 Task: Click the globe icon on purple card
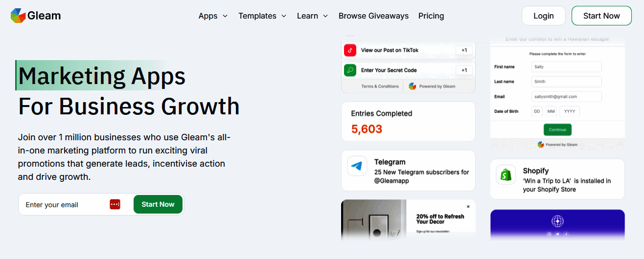(x=557, y=221)
